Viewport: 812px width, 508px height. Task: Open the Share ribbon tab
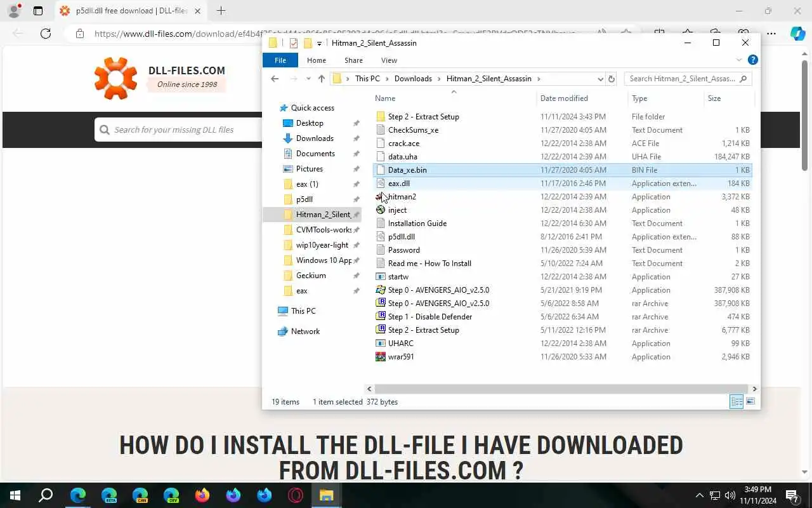coord(353,60)
